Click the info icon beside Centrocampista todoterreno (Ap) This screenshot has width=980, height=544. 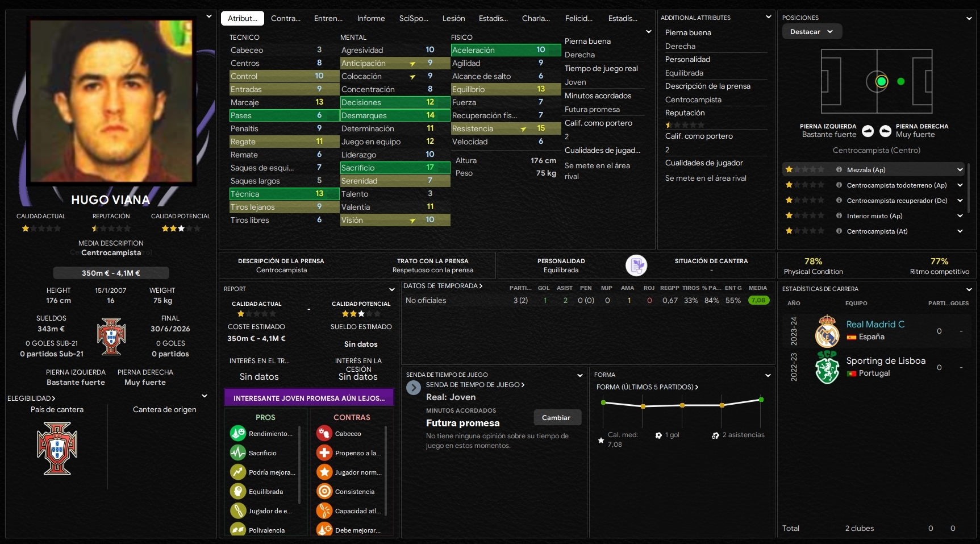coord(839,185)
